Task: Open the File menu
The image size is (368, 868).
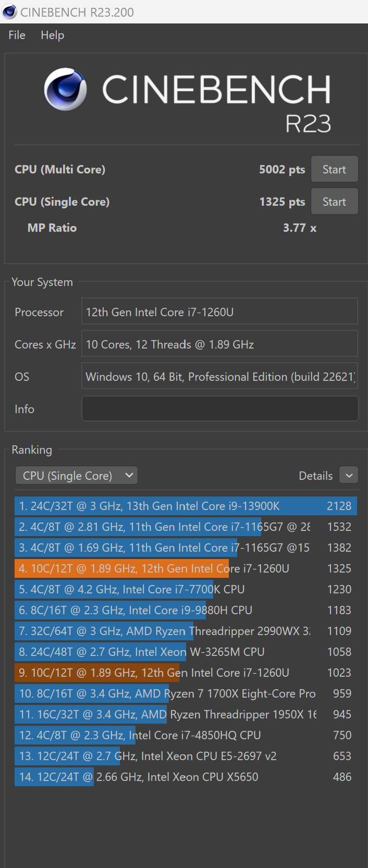Action: tap(17, 35)
